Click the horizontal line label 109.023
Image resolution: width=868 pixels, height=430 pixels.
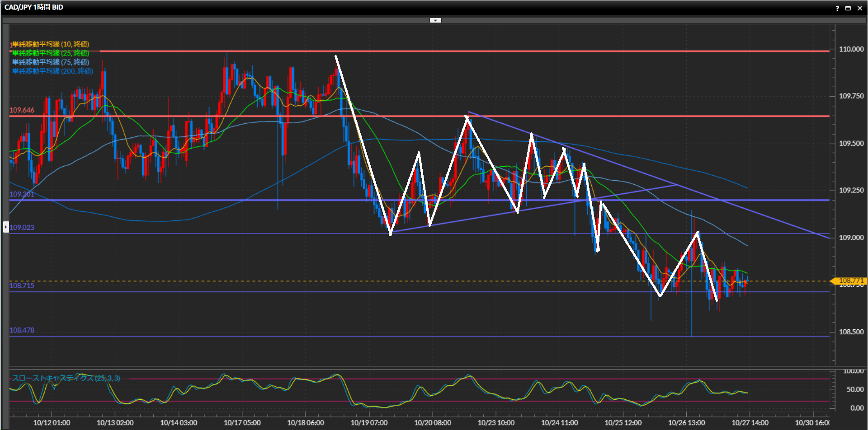pyautogui.click(x=22, y=228)
